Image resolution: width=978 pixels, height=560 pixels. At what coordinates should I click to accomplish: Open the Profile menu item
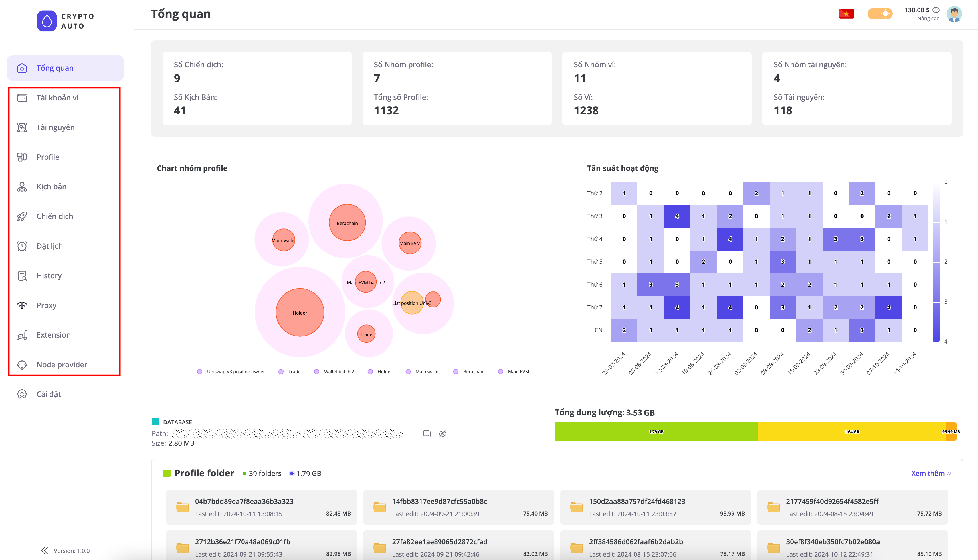tap(48, 157)
